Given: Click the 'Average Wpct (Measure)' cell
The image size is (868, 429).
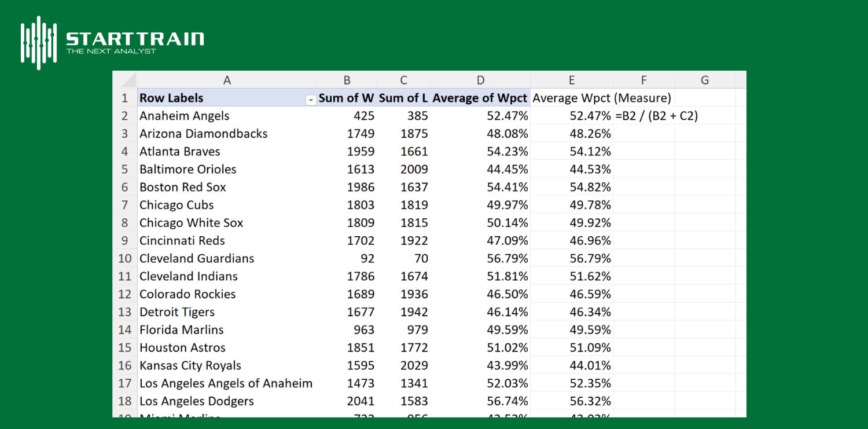Looking at the screenshot, I should (x=601, y=98).
